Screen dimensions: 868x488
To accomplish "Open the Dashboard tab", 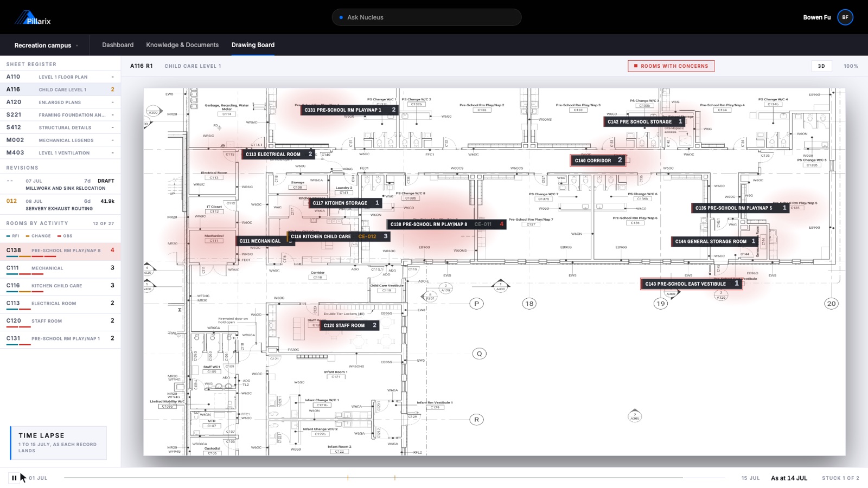I will click(x=118, y=45).
